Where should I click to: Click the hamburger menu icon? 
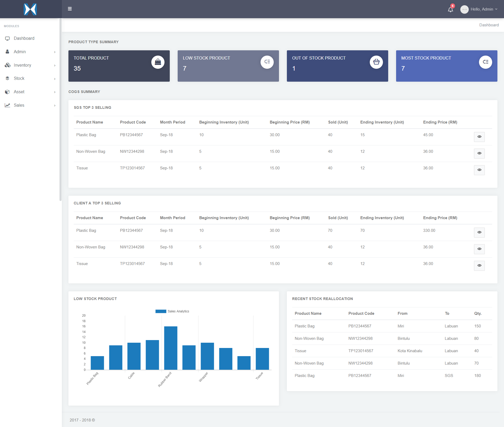[70, 9]
